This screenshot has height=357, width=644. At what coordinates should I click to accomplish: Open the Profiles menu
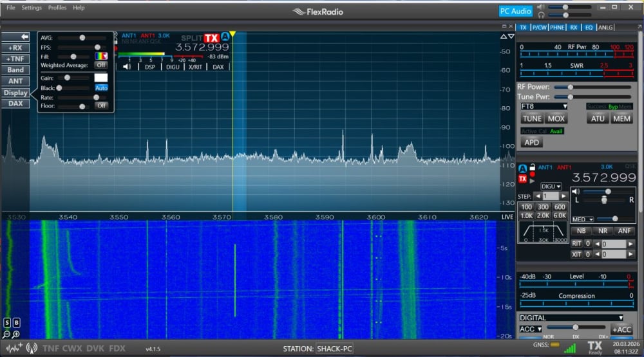click(57, 7)
